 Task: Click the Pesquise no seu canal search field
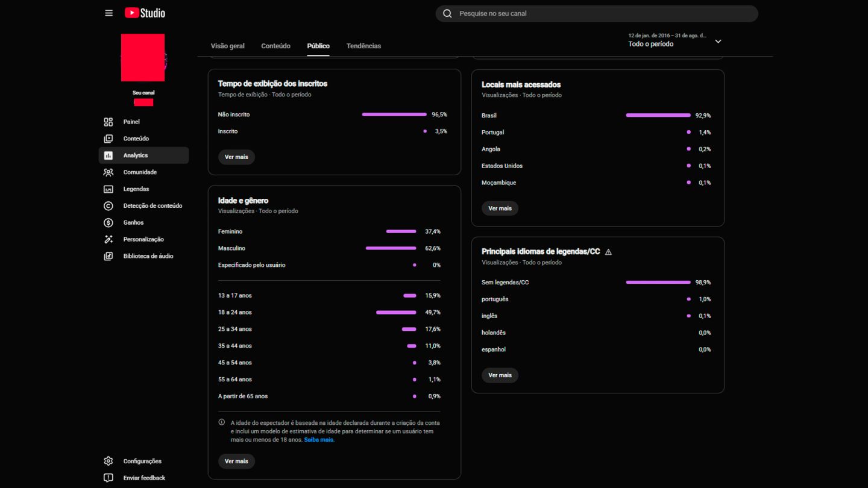point(597,13)
